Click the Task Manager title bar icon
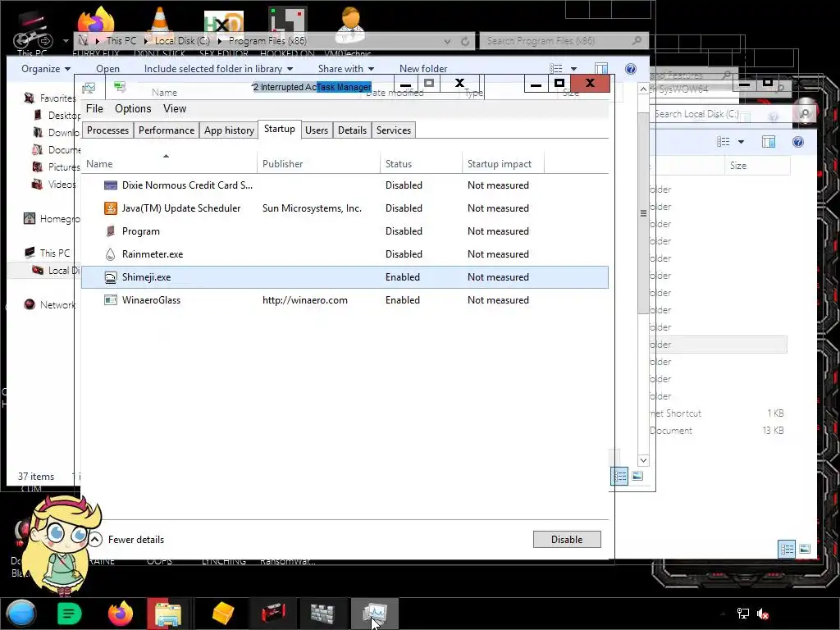 [89, 87]
